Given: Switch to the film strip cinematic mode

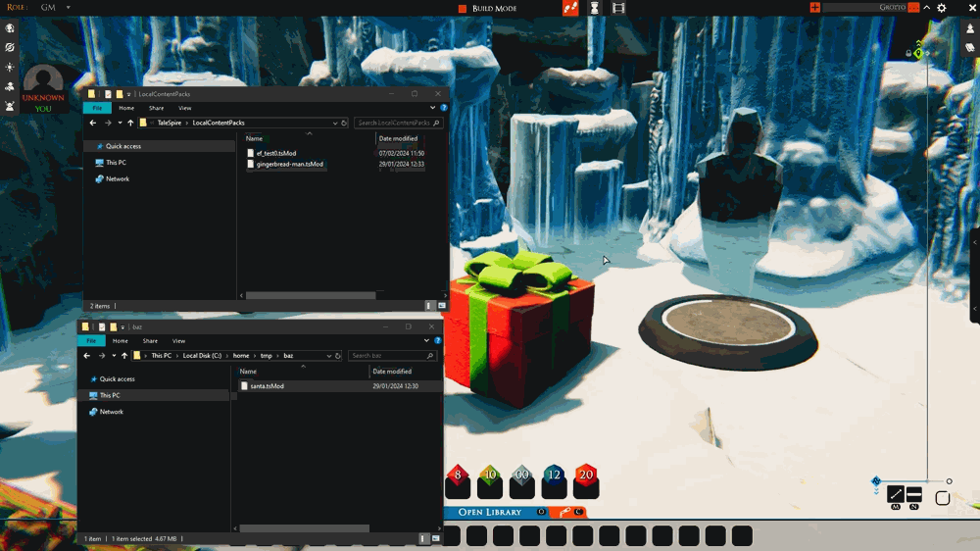Looking at the screenshot, I should pyautogui.click(x=618, y=8).
